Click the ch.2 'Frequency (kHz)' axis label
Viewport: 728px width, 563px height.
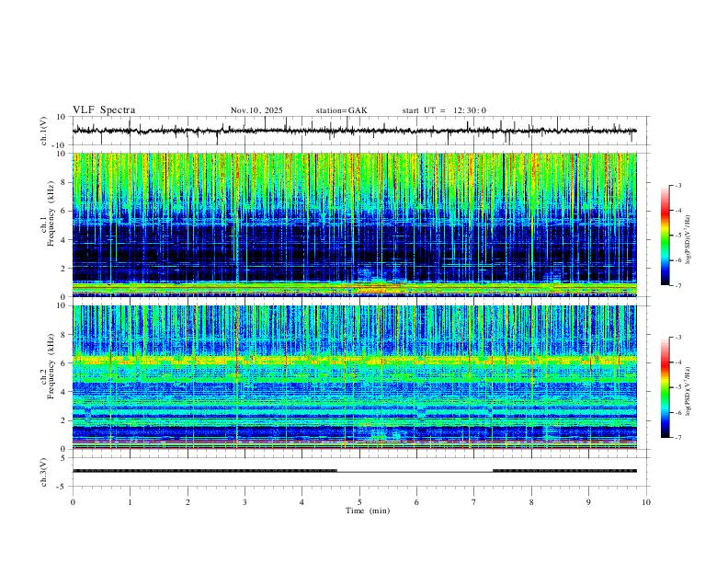[51, 366]
